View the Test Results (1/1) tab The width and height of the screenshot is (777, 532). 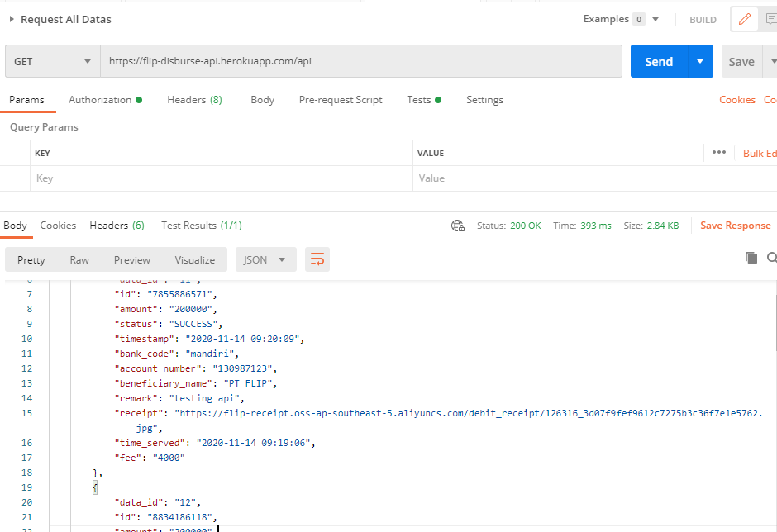point(201,226)
